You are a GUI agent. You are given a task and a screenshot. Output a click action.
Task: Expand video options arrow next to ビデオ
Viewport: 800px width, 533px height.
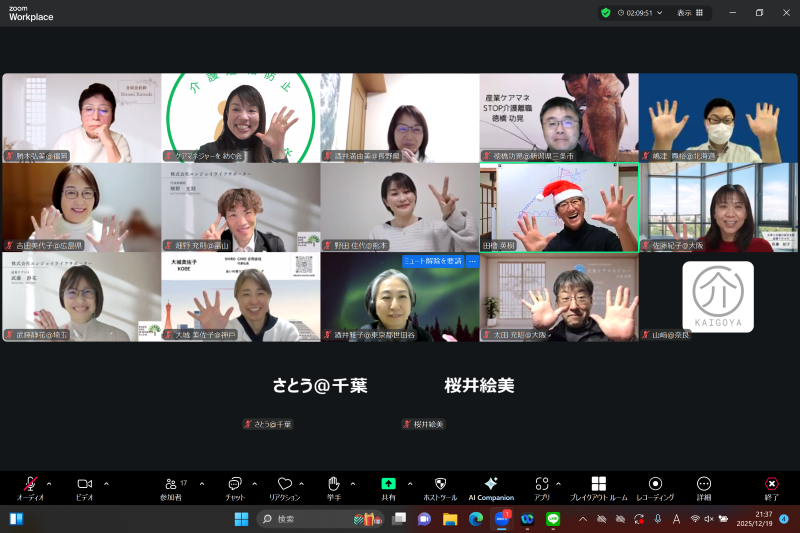[106, 483]
